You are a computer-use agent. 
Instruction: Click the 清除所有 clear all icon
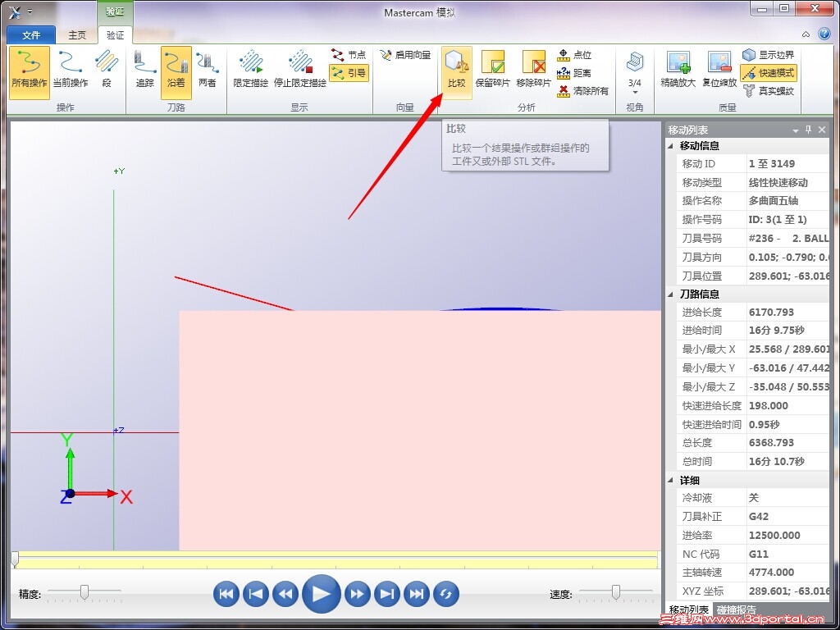pyautogui.click(x=582, y=90)
